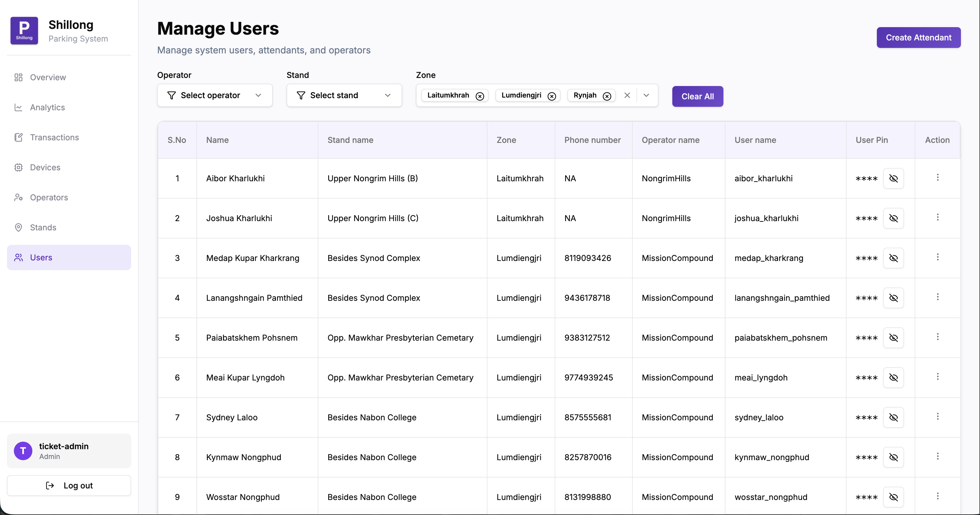The height and width of the screenshot is (515, 980).
Task: Open the Select operator dropdown
Action: 215,95
